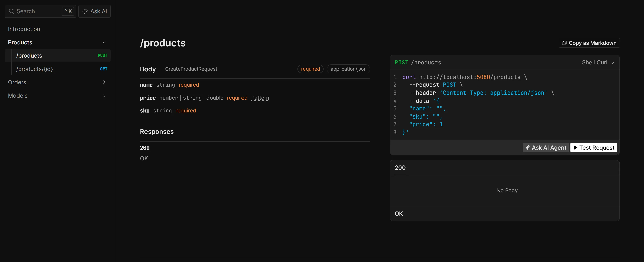This screenshot has height=262, width=644.
Task: Click the Content-Type header code line
Action: click(482, 93)
